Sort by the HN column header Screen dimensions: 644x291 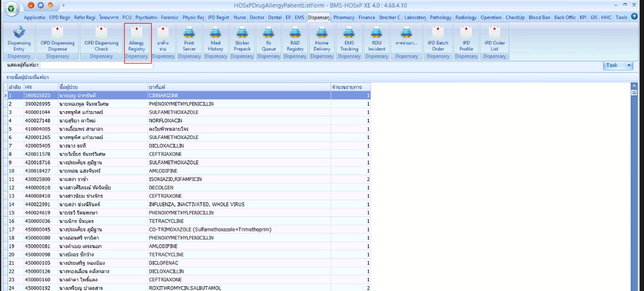(41, 87)
